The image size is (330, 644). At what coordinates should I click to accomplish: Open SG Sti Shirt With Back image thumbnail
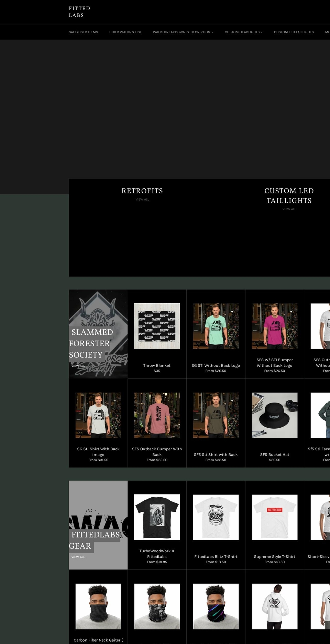[98, 415]
